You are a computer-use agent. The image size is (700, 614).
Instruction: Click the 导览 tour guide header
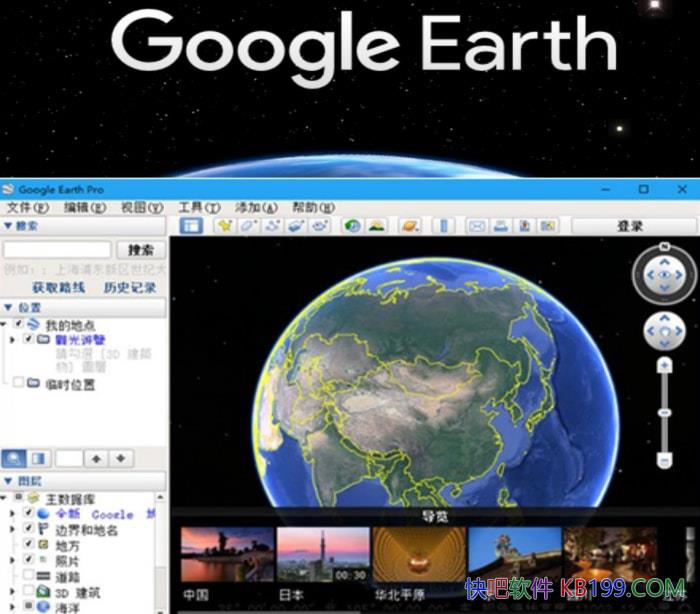click(435, 517)
